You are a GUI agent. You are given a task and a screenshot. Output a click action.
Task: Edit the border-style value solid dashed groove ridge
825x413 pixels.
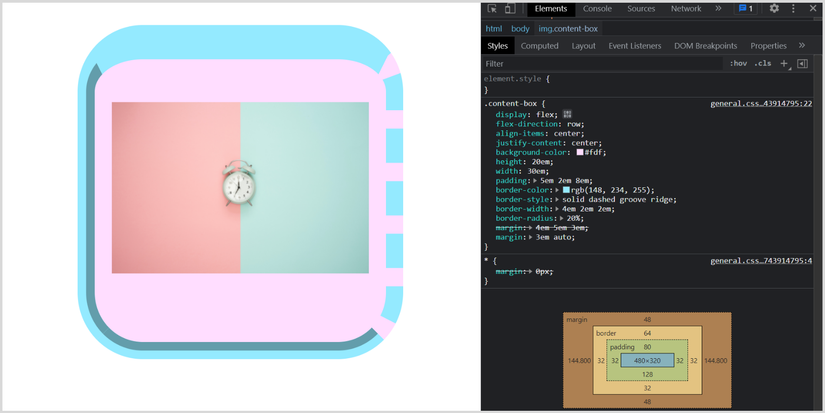[x=617, y=200]
